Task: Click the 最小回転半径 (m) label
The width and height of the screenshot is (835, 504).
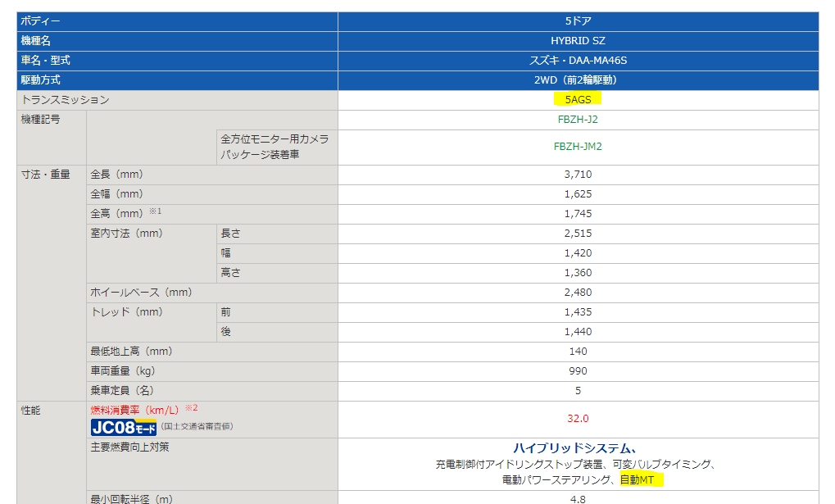Action: tap(132, 499)
